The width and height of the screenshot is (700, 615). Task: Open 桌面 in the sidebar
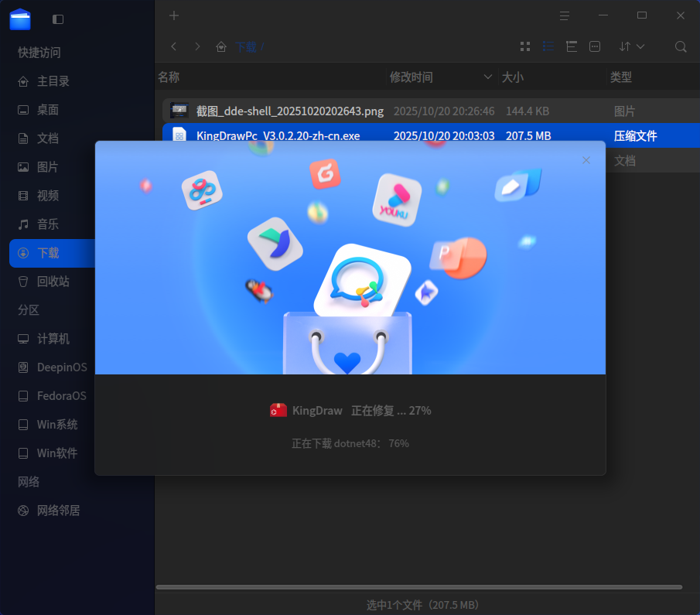point(48,110)
